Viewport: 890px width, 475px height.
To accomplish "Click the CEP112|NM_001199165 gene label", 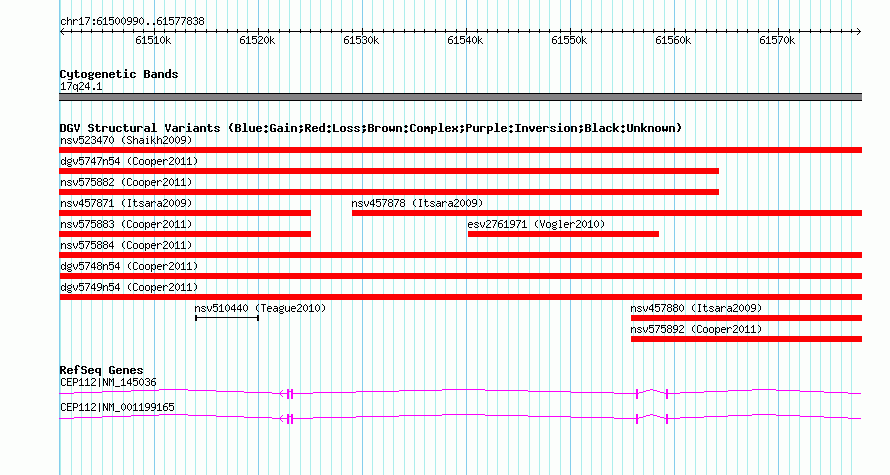I will 117,407.
